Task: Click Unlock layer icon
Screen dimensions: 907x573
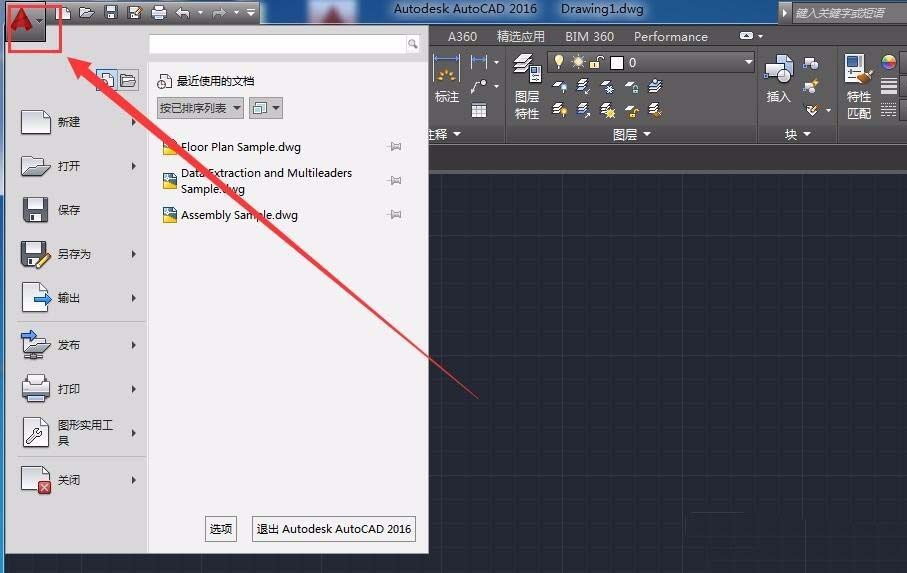Action: (631, 110)
